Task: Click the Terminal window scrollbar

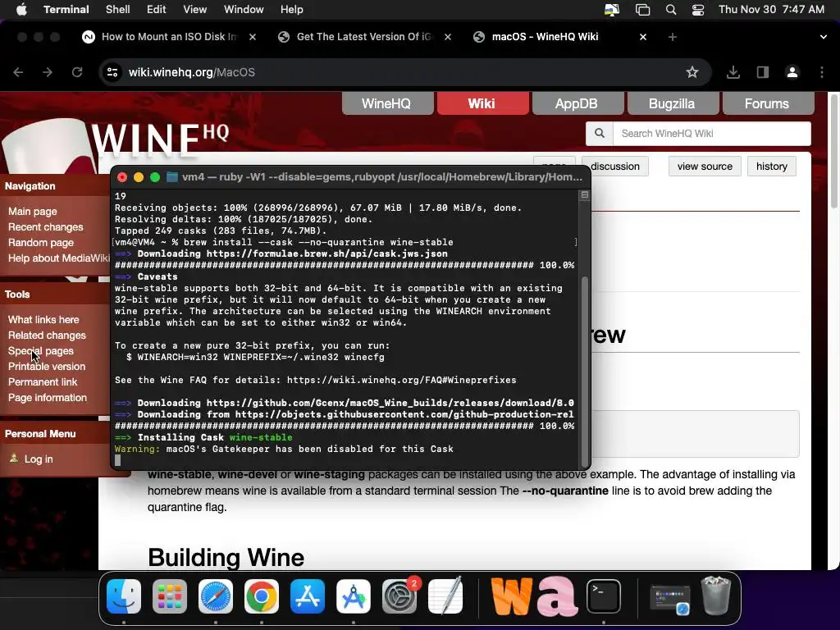Action: click(x=585, y=370)
